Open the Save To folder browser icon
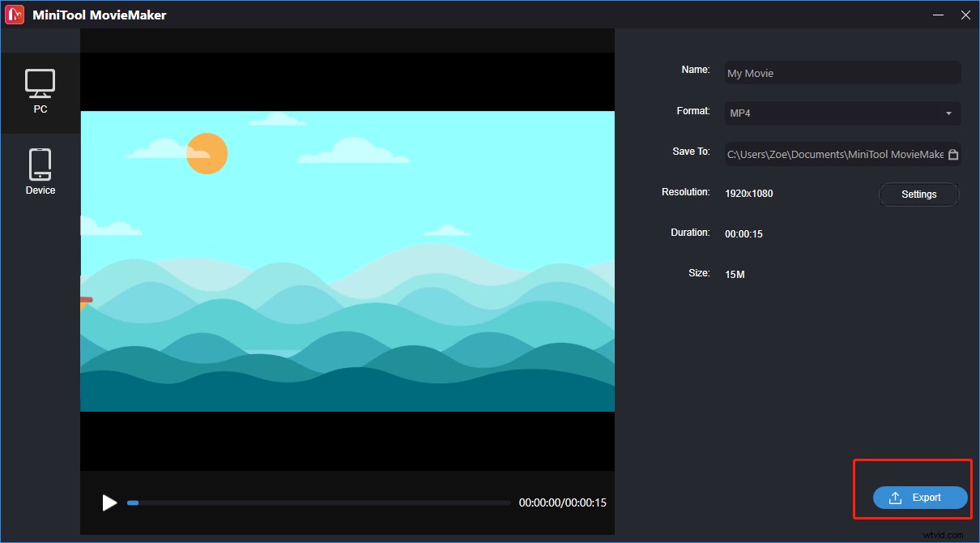Screen dimensions: 980x543 (953, 153)
